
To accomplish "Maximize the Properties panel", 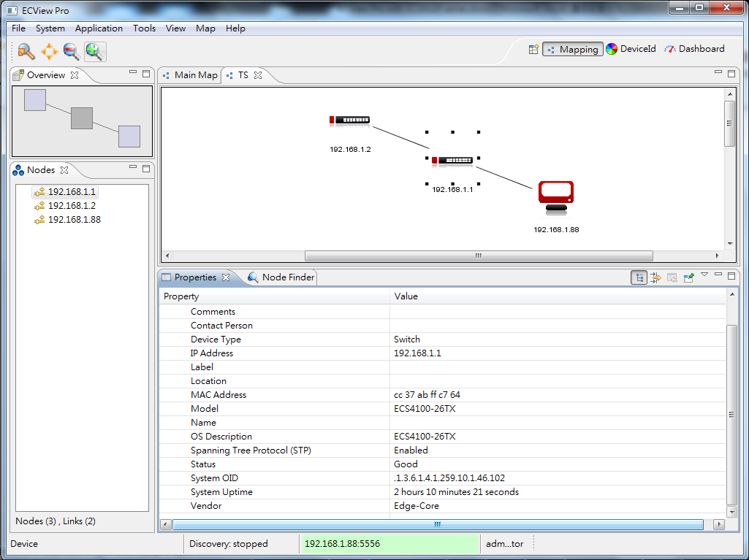I will (x=731, y=275).
